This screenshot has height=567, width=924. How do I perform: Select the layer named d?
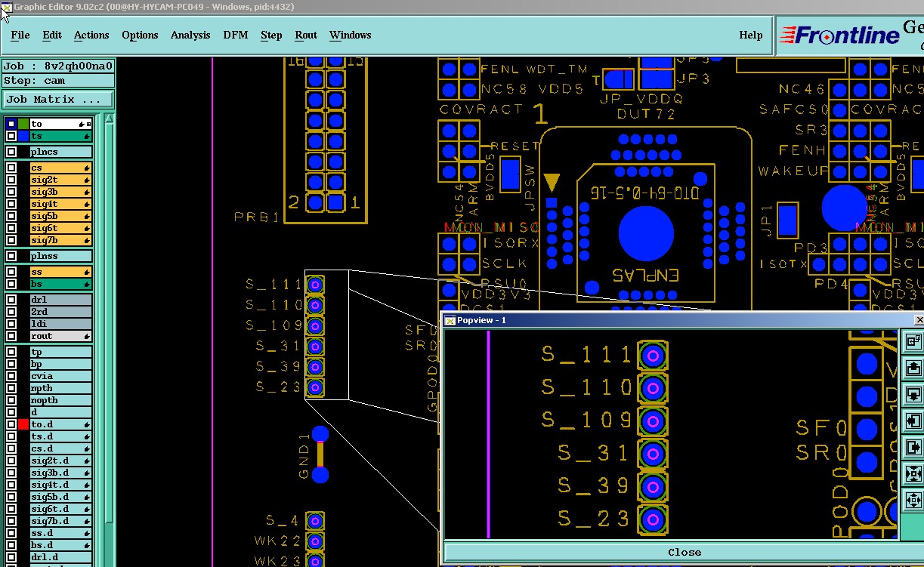(60, 412)
